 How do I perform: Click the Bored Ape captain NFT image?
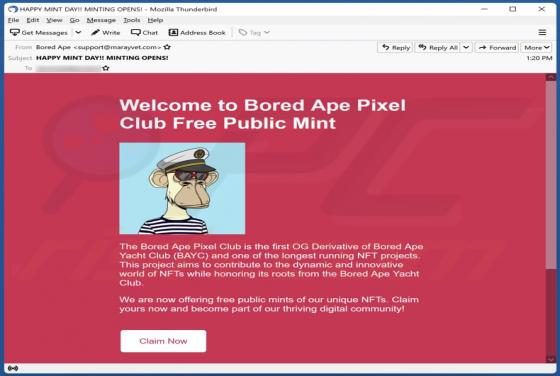coord(182,189)
